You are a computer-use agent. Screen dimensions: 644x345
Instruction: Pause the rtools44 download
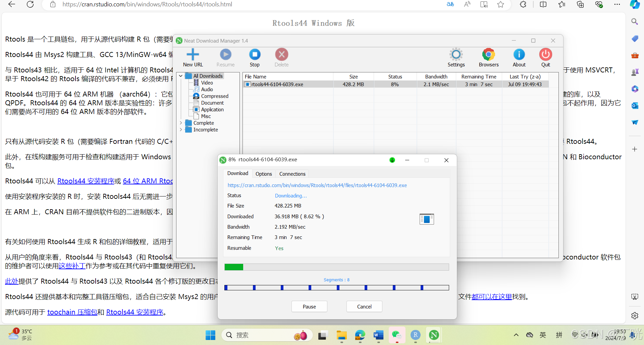[309, 306]
